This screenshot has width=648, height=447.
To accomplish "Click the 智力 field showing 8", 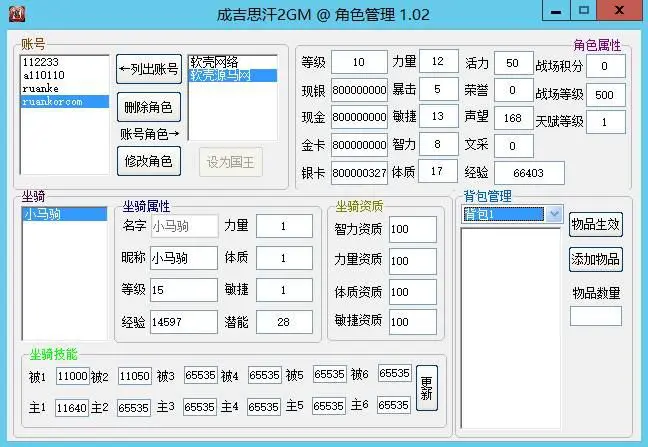I will tap(438, 144).
